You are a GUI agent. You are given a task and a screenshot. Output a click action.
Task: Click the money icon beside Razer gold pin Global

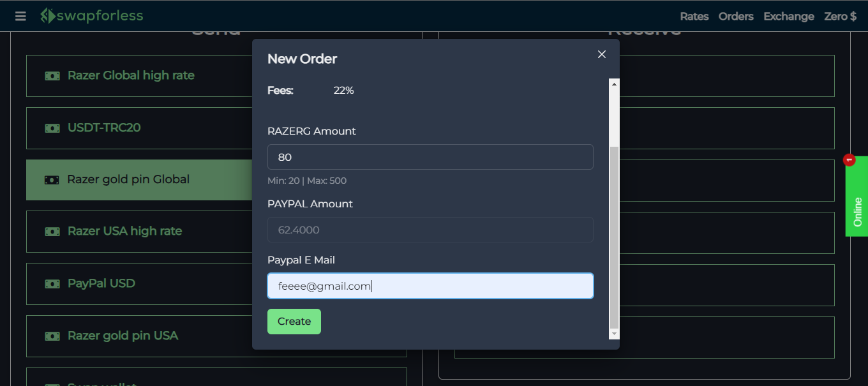52,180
